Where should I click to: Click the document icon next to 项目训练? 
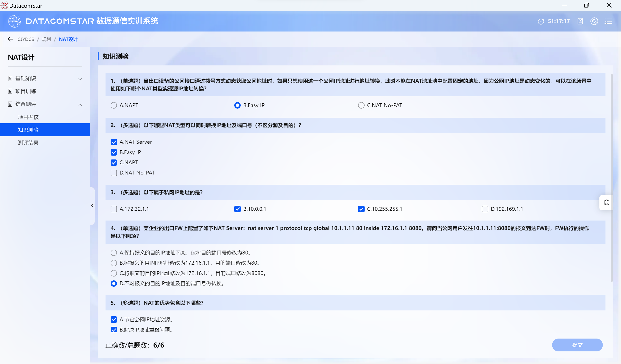10,91
